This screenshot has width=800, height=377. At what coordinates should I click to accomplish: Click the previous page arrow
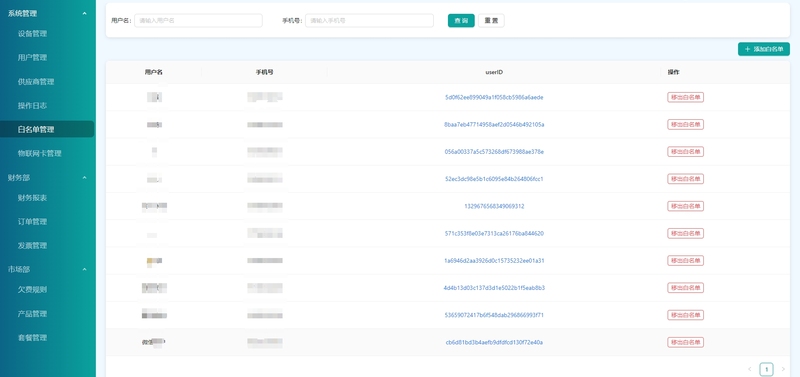(x=750, y=369)
